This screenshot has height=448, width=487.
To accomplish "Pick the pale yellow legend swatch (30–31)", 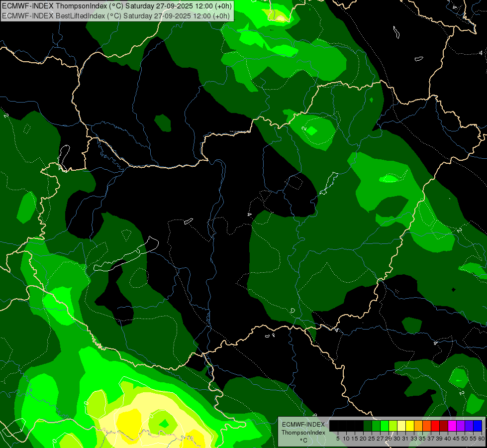I will (x=401, y=426).
